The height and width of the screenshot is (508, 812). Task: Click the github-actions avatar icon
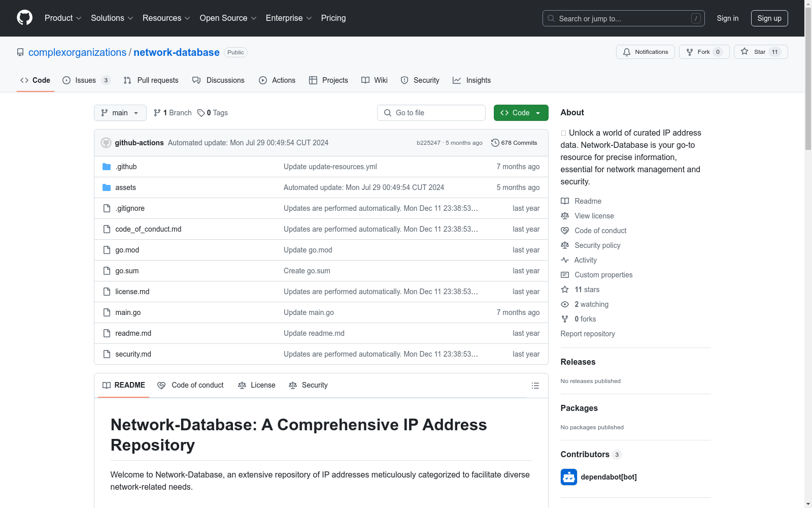pyautogui.click(x=106, y=143)
